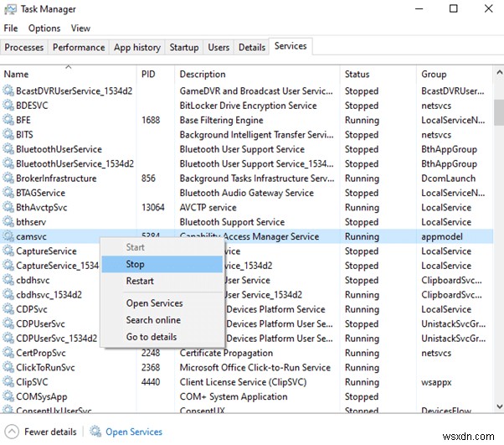Click the scrollbar up arrow

[499, 72]
